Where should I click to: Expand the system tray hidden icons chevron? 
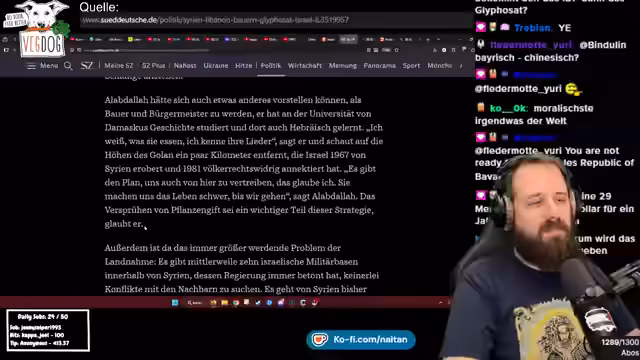(x=440, y=302)
